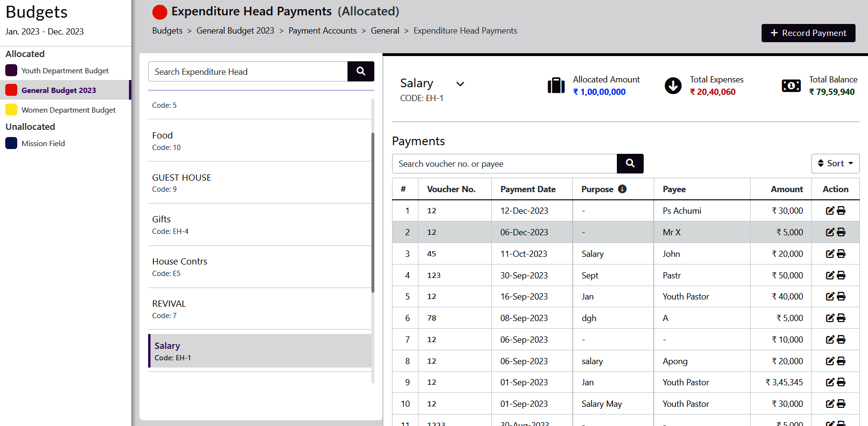Open Women Department Budget
The width and height of the screenshot is (868, 426).
(x=68, y=110)
